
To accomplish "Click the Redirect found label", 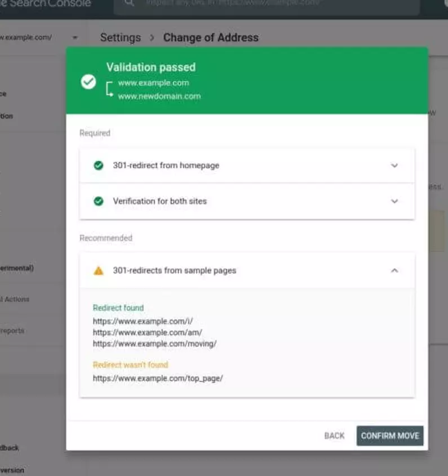I will point(118,308).
